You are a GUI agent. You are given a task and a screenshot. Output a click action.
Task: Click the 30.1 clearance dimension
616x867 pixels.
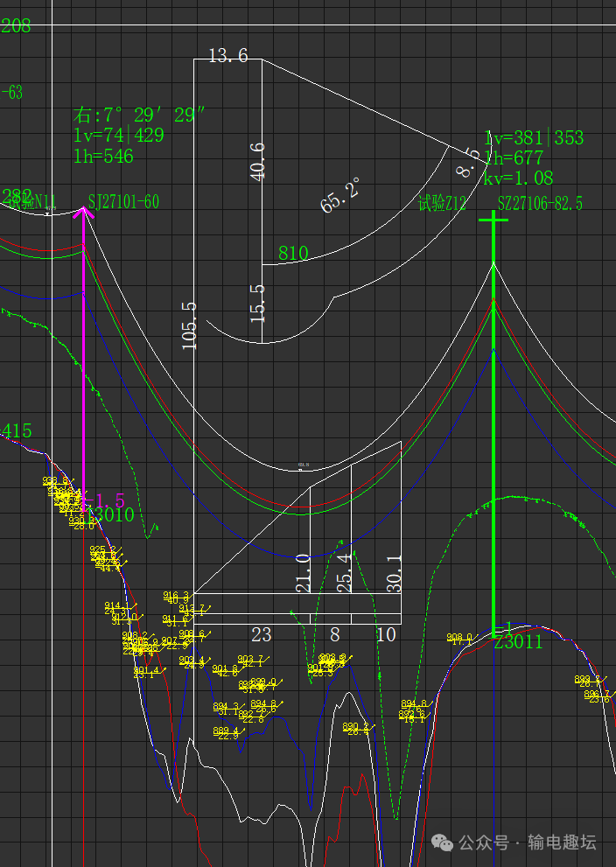click(x=394, y=571)
